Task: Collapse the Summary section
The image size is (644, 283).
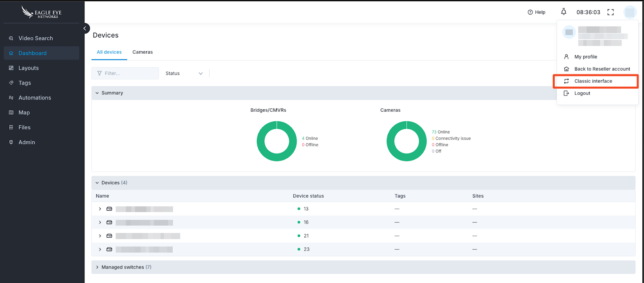Action: [x=97, y=93]
